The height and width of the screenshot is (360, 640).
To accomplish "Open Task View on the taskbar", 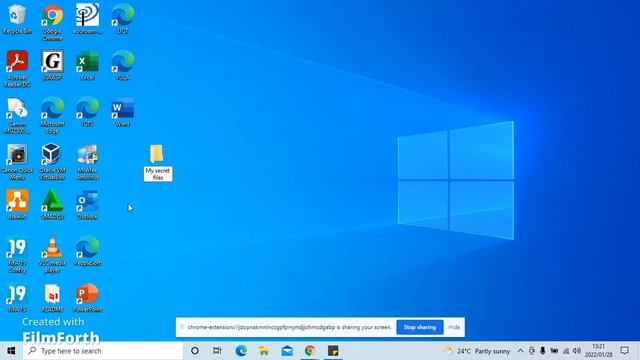I will (x=218, y=351).
